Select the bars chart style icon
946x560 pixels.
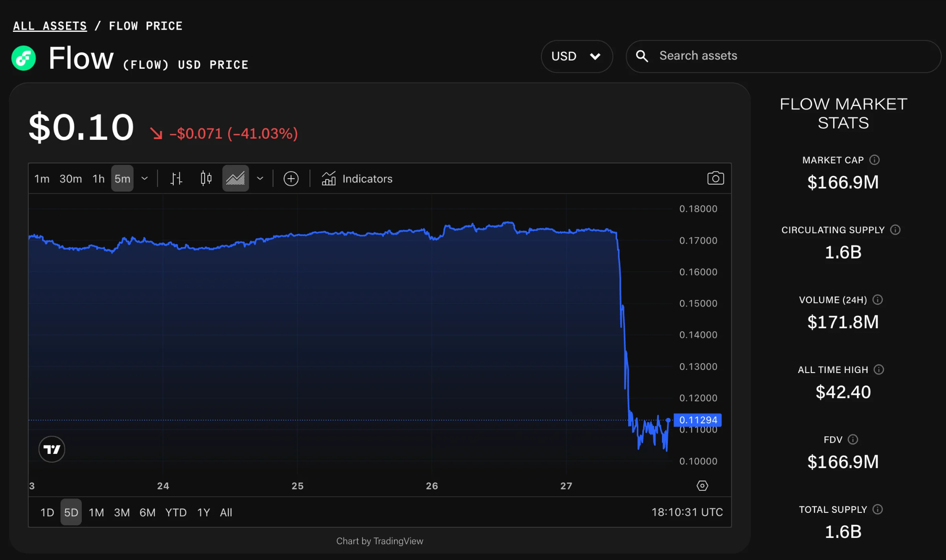click(x=176, y=179)
